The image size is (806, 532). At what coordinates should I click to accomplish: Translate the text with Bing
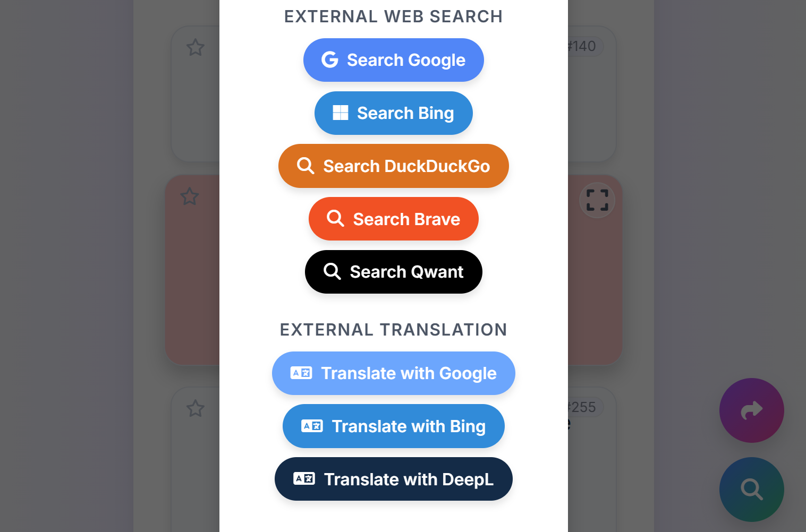point(393,426)
